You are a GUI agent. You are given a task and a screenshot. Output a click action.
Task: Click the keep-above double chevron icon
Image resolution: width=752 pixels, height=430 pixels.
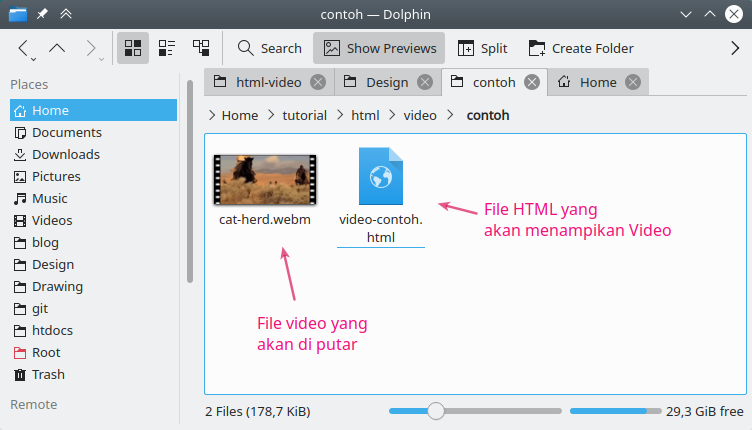click(66, 14)
